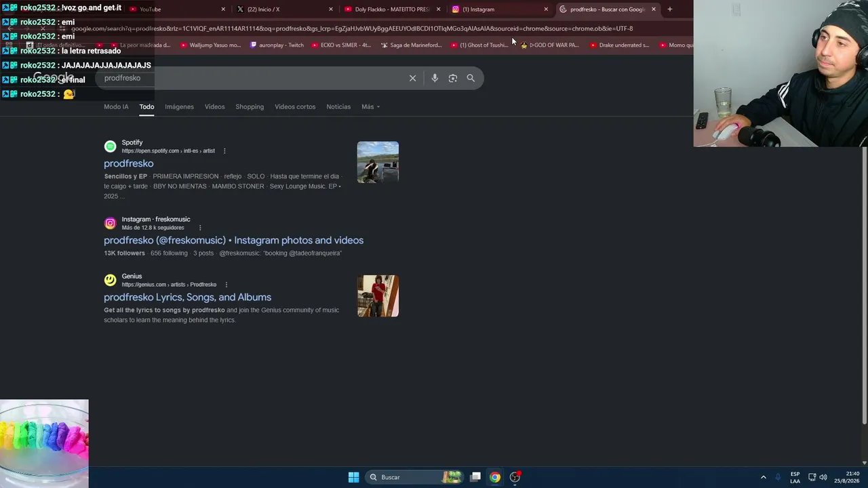The width and height of the screenshot is (868, 488).
Task: Select the Todo results tab
Action: (x=146, y=107)
